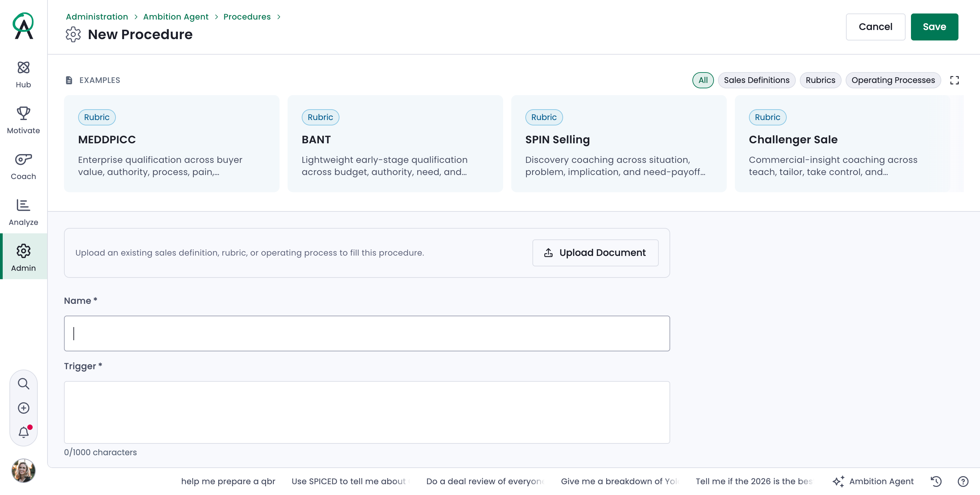The image size is (980, 495).
Task: Filter examples by Rubrics
Action: 820,80
